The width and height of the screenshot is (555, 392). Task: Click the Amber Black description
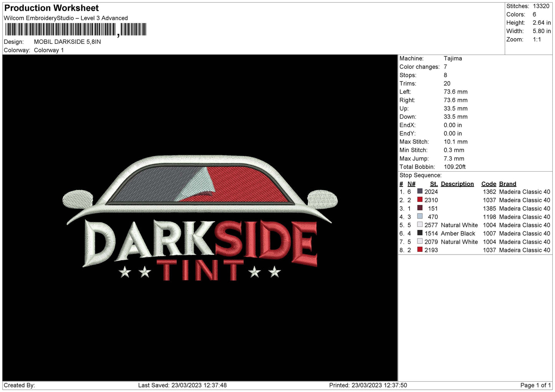tap(458, 233)
